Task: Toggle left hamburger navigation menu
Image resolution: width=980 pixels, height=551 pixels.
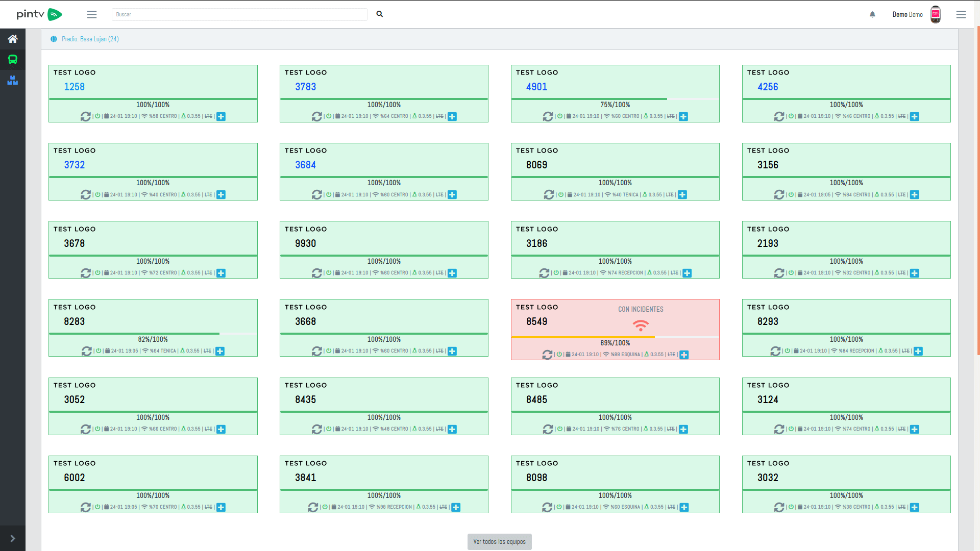Action: click(x=92, y=15)
